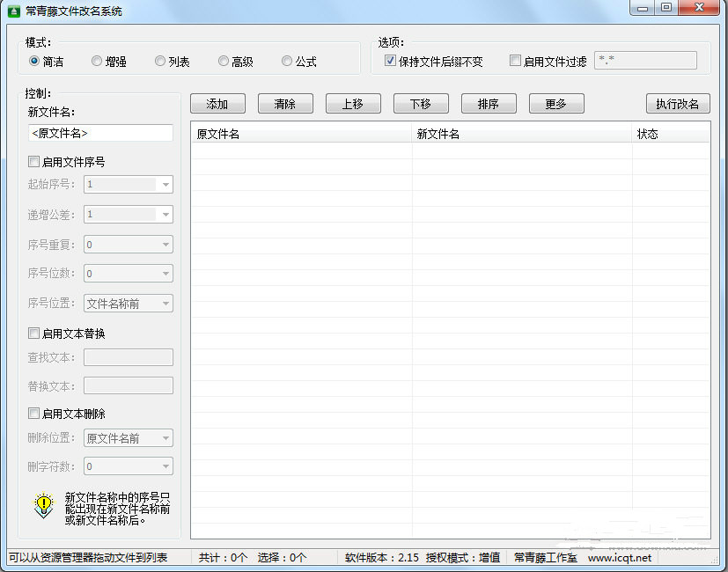Open the 序号位置 dropdown

click(x=164, y=303)
